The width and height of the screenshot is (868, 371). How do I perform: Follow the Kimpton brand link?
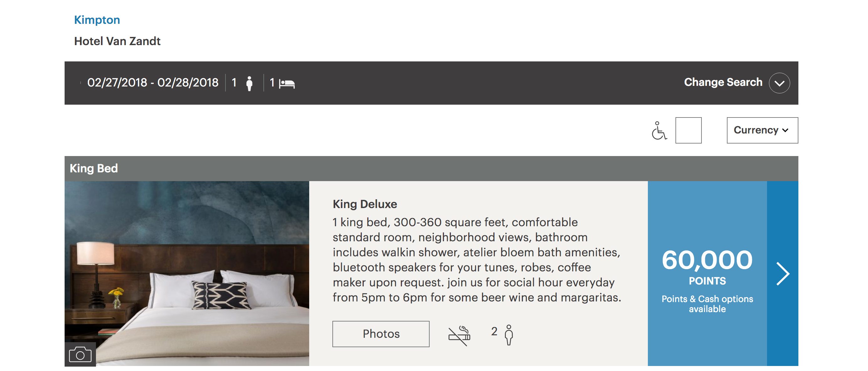(x=97, y=20)
